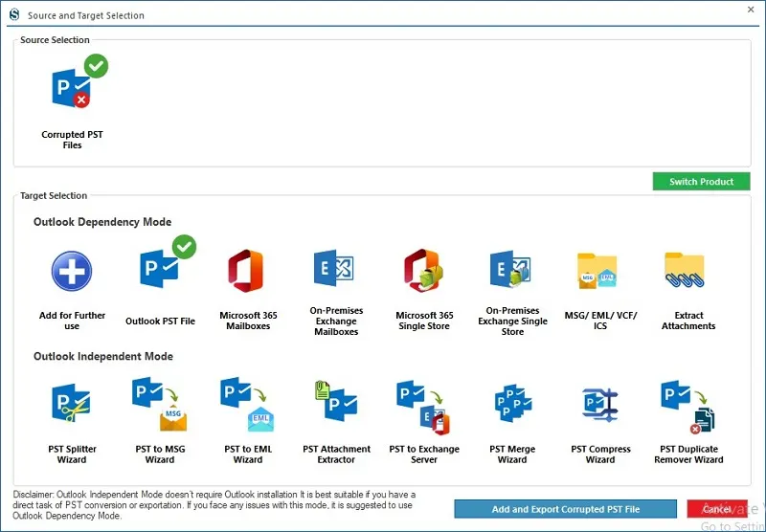Viewport: 766px width, 532px height.
Task: Pick On-Premises Exchange Mailboxes icon
Action: pyautogui.click(x=333, y=268)
